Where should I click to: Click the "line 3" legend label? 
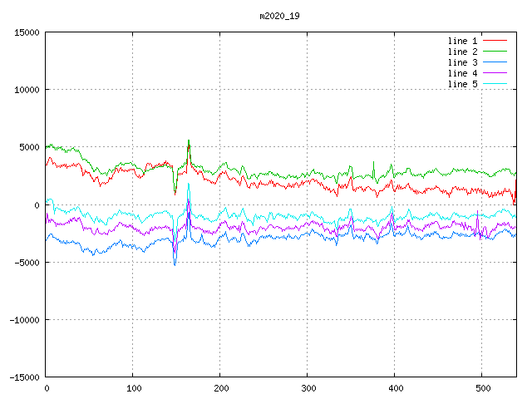coord(463,62)
